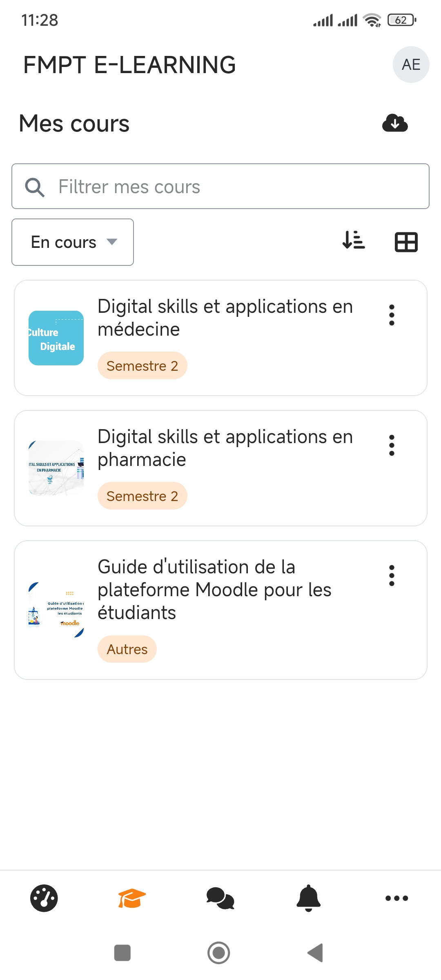The image size is (441, 980).
Task: Open the Moodle guide for students course
Action: coord(214,589)
